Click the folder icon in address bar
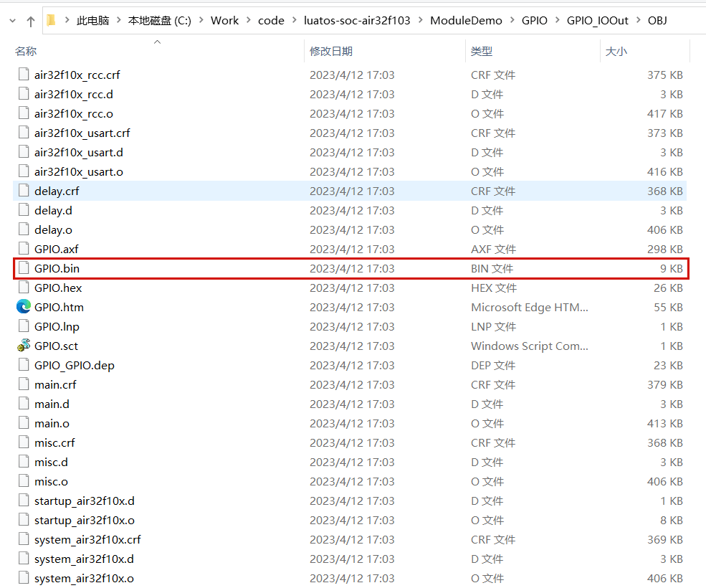The width and height of the screenshot is (706, 588). click(52, 20)
